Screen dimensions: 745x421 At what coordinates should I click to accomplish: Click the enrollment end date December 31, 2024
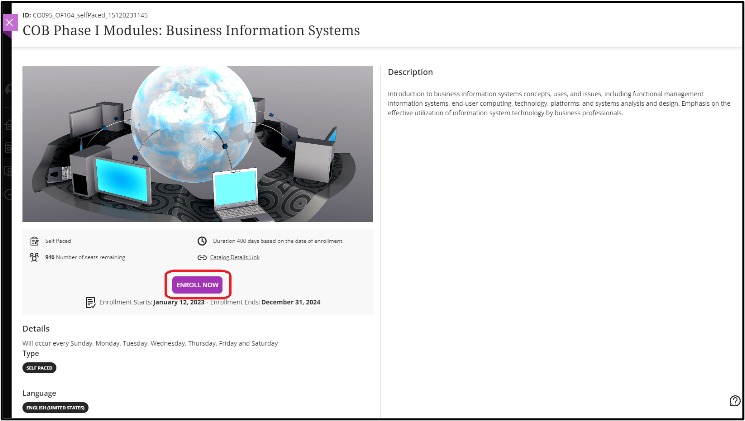pos(284,301)
